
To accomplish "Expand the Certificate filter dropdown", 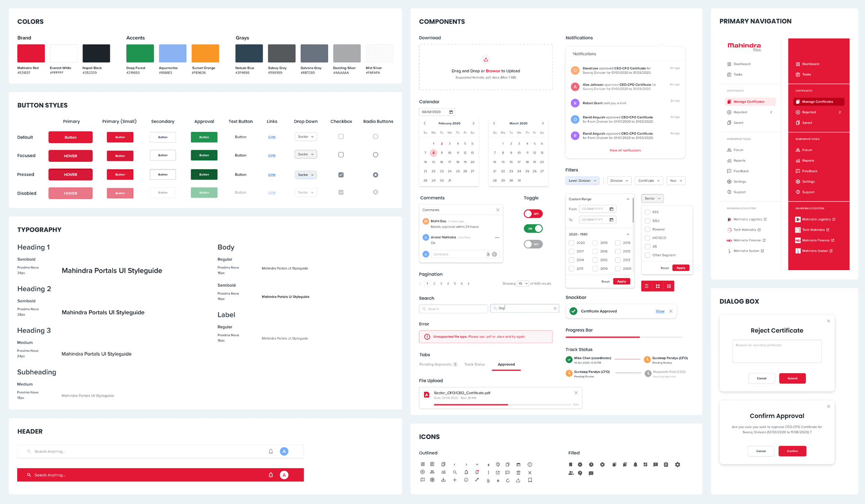I will point(649,181).
